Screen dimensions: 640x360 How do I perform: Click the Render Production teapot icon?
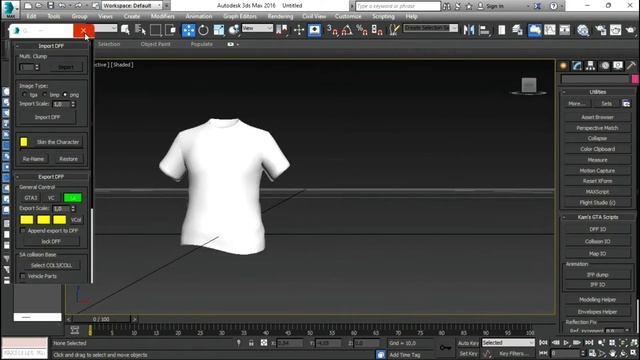coord(630,30)
